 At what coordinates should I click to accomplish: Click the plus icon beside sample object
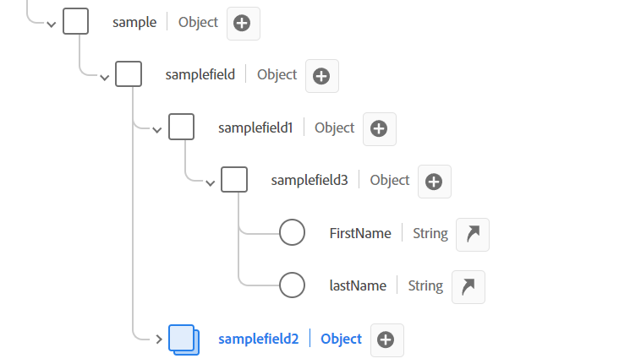coord(243,24)
